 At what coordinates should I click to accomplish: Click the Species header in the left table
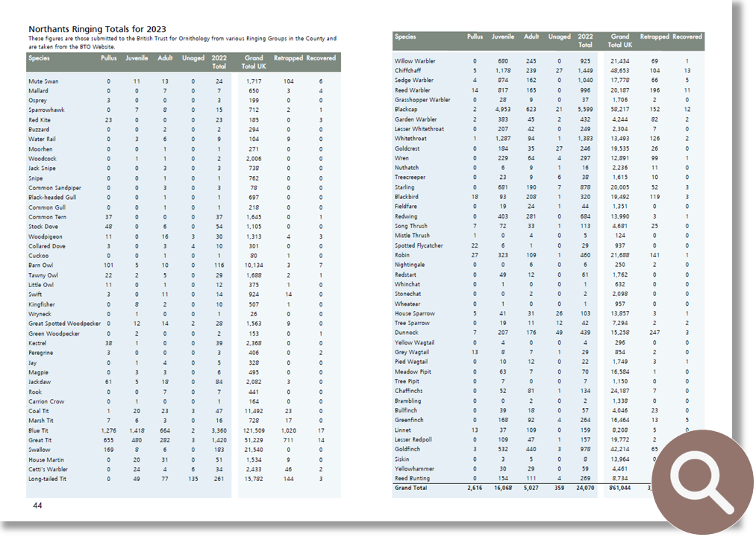40,58
